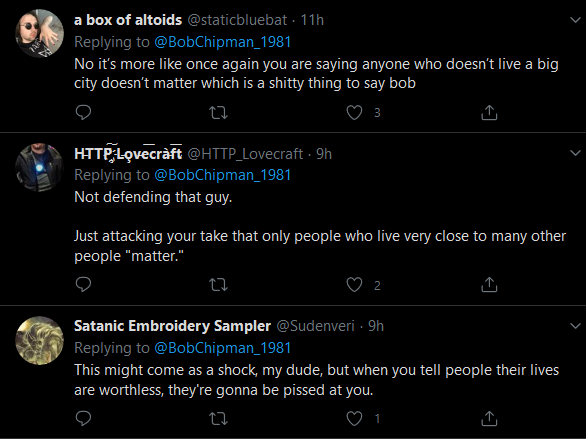Share the Satanic Embroidery Sampler tweet

489,418
